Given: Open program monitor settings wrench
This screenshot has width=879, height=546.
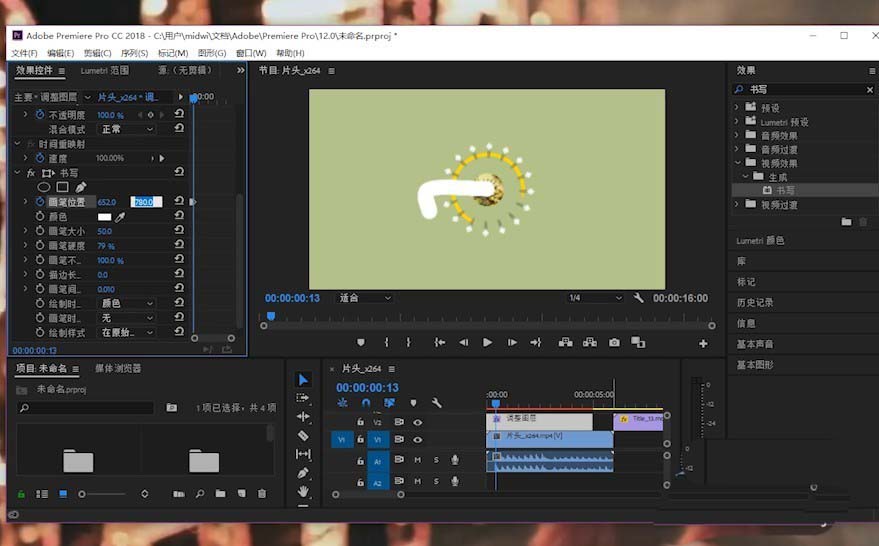Looking at the screenshot, I should click(x=639, y=298).
